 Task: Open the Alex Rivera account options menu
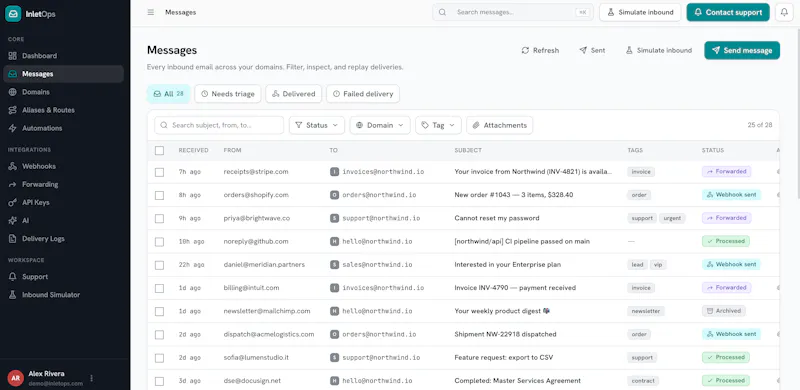pyautogui.click(x=91, y=378)
